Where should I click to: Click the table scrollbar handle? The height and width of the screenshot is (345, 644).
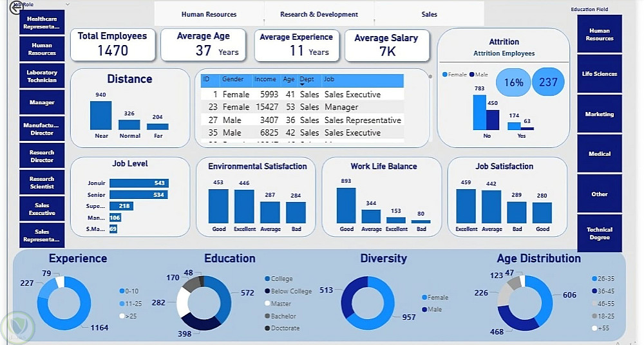pos(430,77)
